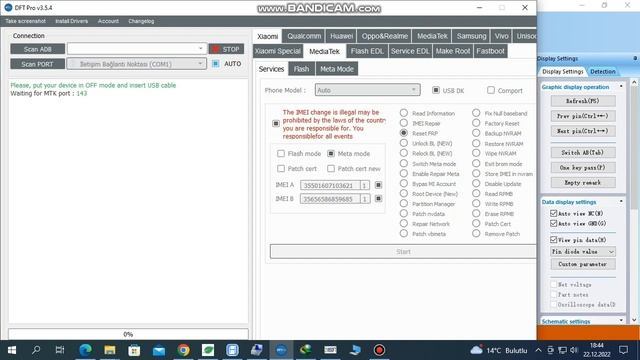
Task: Toggle View pin data(N) checkbox
Action: (x=553, y=240)
